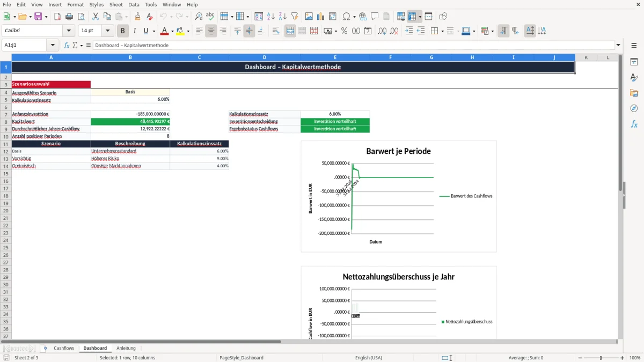Apply the yellow background color

point(180,31)
